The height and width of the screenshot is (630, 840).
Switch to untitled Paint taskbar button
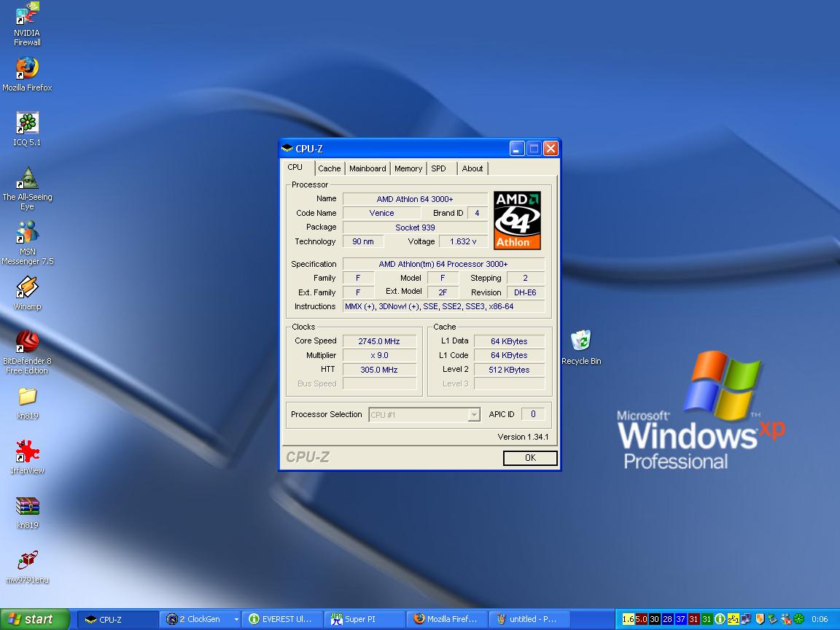tap(530, 619)
